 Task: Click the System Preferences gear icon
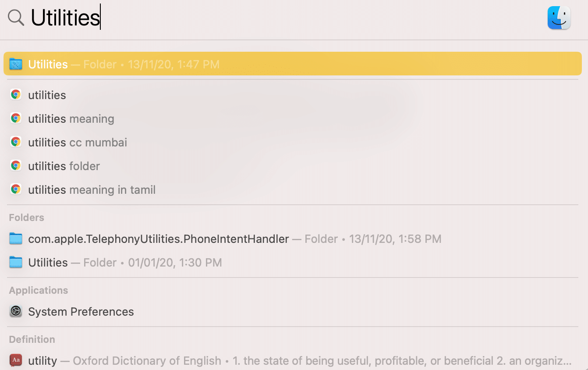(x=16, y=312)
